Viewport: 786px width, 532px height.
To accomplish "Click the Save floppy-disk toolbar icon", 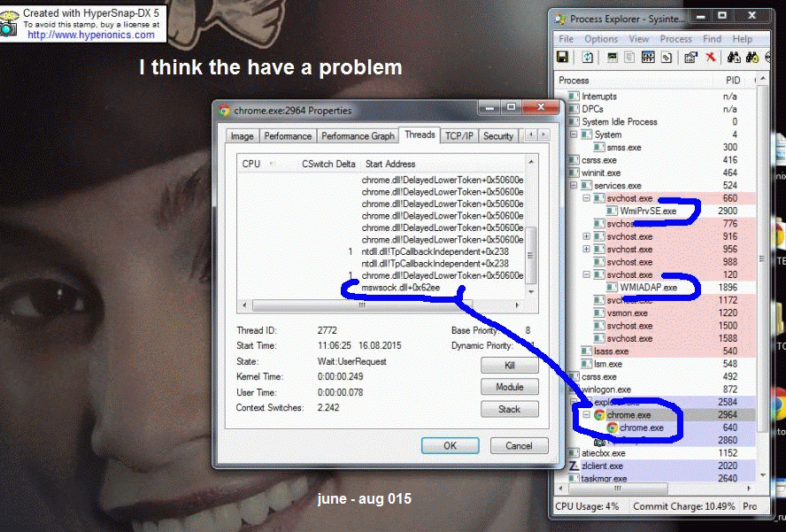I will point(562,58).
